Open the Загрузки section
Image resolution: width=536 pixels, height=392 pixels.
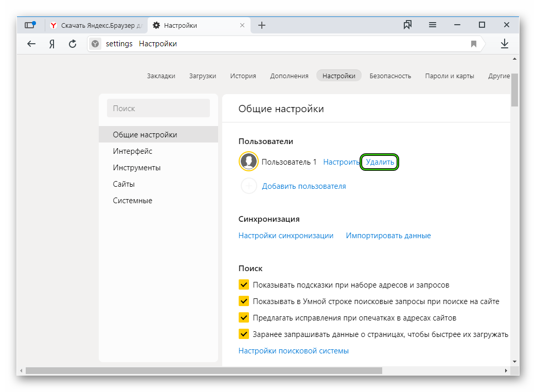(x=203, y=76)
